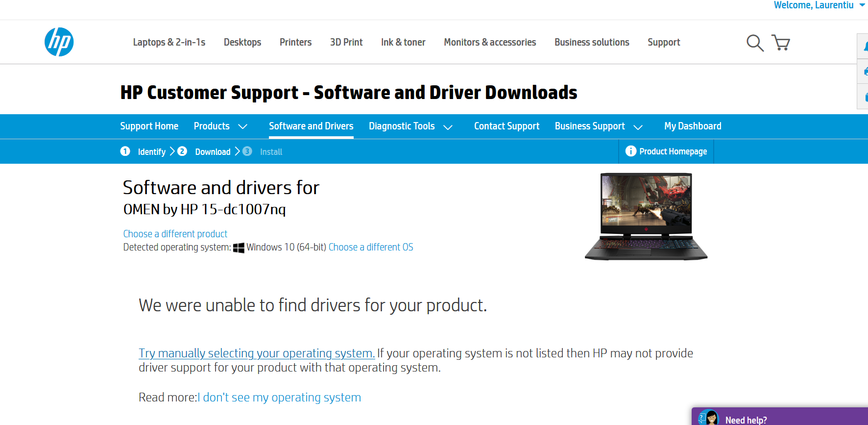
Task: Click the Install step number 3 circle
Action: (247, 151)
